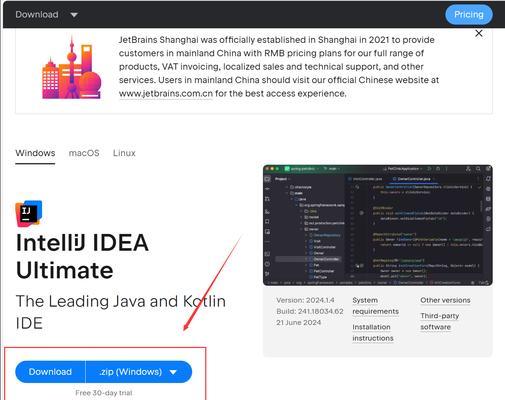Image resolution: width=505 pixels, height=400 pixels.
Task: Click the 'Build: 241.18034.62' text
Action: pos(310,311)
